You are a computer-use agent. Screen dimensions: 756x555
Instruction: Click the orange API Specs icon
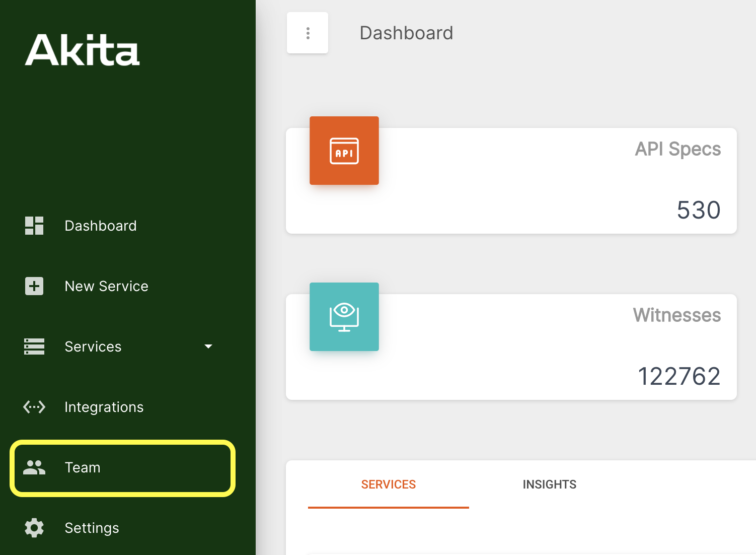344,151
